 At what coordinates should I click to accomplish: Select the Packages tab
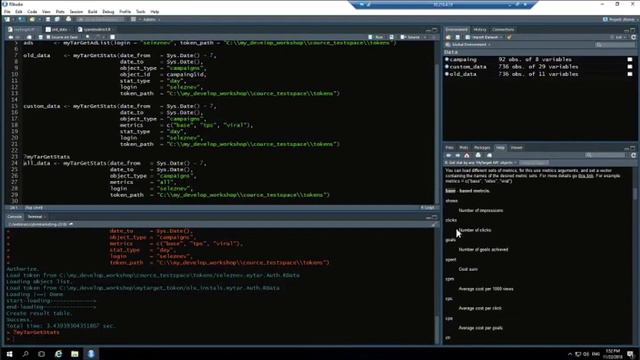point(482,148)
